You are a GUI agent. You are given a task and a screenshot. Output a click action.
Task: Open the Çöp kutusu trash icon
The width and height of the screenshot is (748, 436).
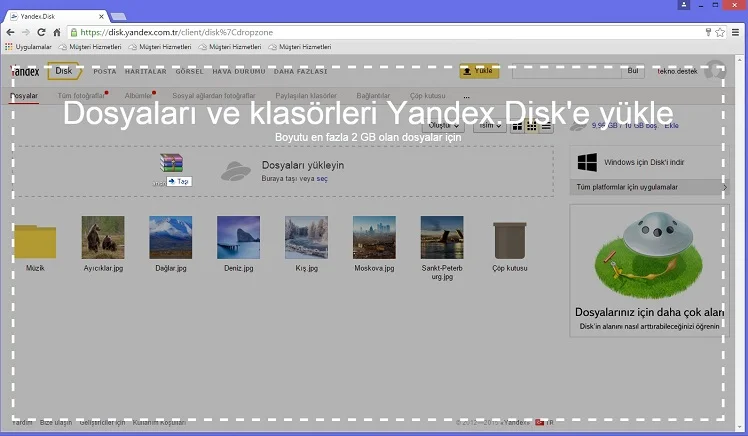(x=509, y=240)
